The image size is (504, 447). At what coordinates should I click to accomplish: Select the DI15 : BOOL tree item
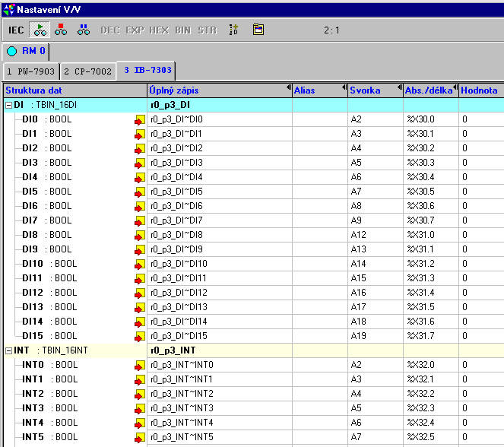pyautogui.click(x=49, y=336)
